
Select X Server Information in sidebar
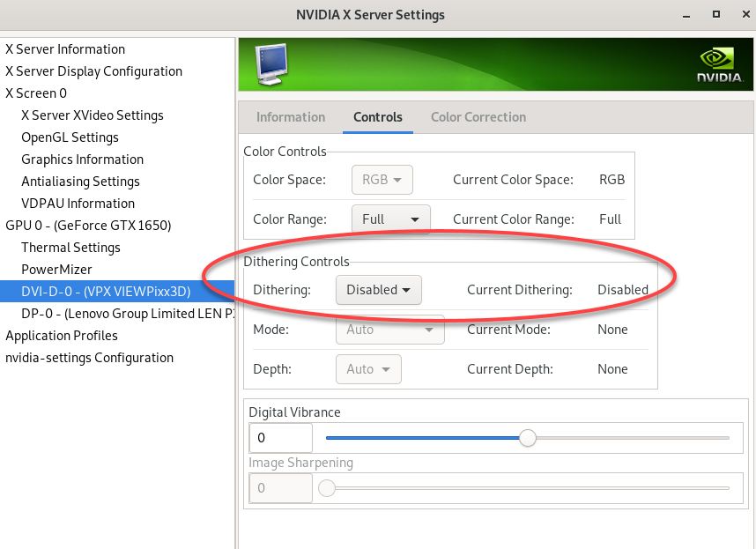pos(65,49)
